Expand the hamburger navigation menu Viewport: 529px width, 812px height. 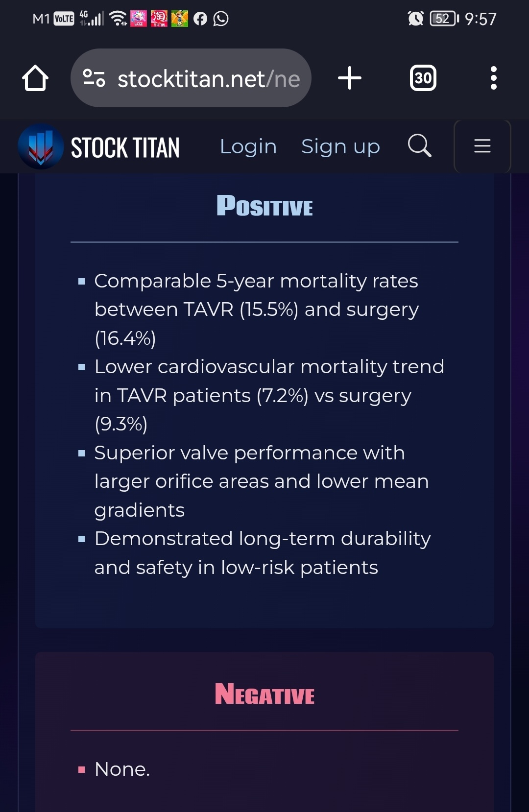(482, 146)
